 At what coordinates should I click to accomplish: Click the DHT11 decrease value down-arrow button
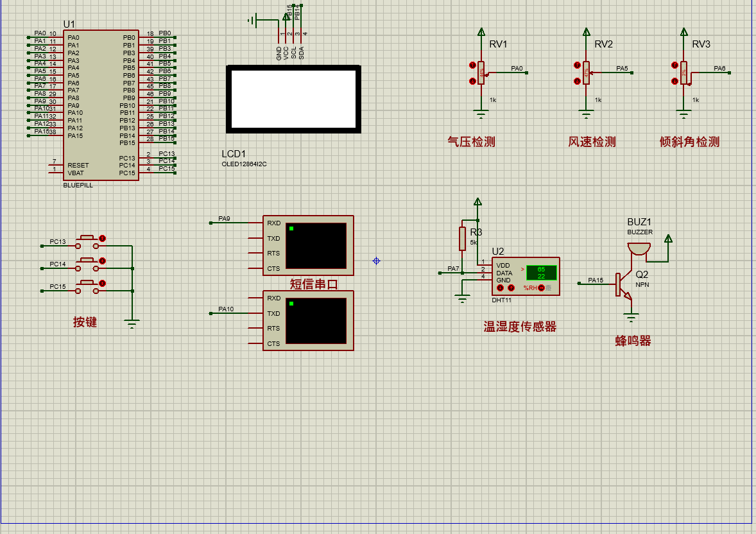(501, 288)
